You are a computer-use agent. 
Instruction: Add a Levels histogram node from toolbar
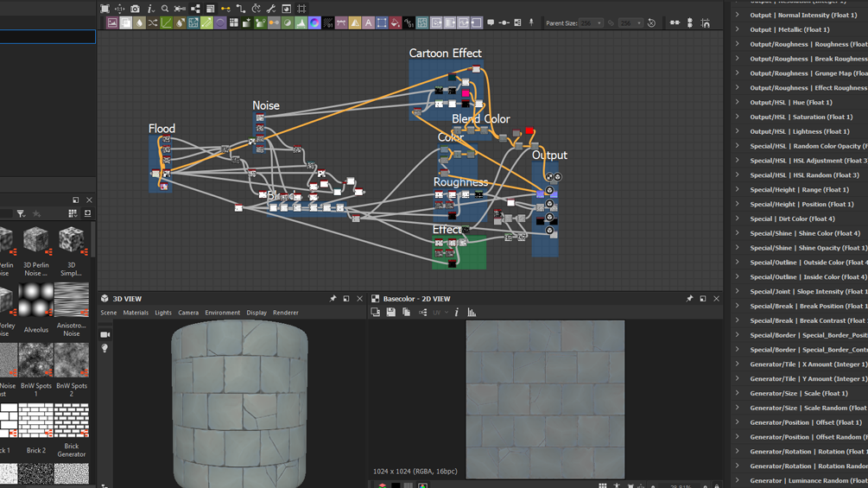(x=301, y=22)
